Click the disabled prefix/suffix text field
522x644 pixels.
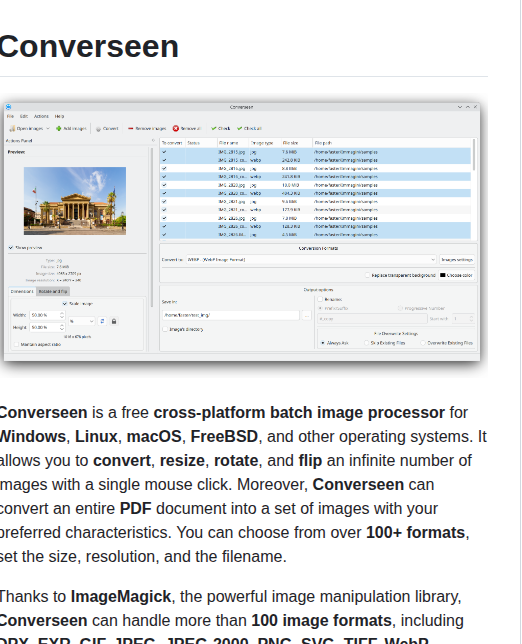pyautogui.click(x=372, y=319)
